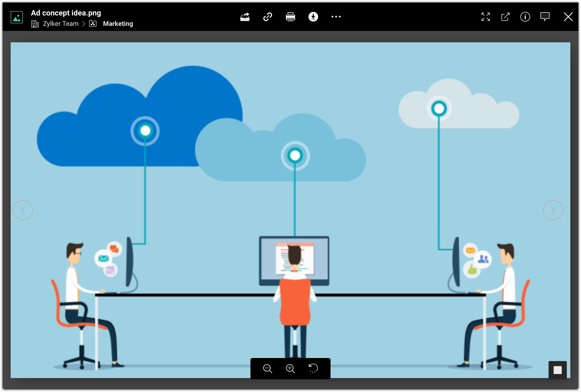
Task: Click the image file type icon
Action: [17, 17]
